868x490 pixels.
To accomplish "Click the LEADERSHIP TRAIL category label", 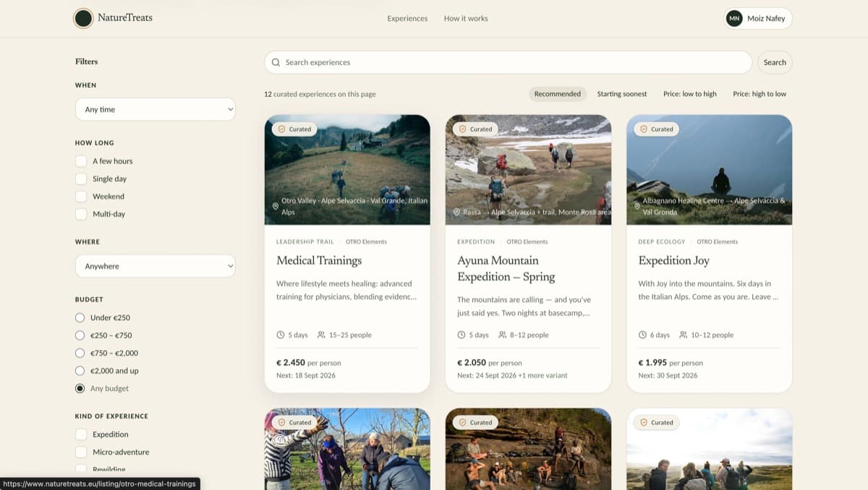I will (305, 242).
